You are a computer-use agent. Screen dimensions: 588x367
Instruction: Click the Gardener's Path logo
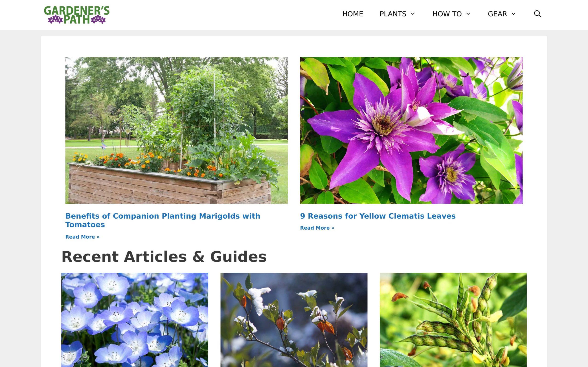pyautogui.click(x=77, y=15)
